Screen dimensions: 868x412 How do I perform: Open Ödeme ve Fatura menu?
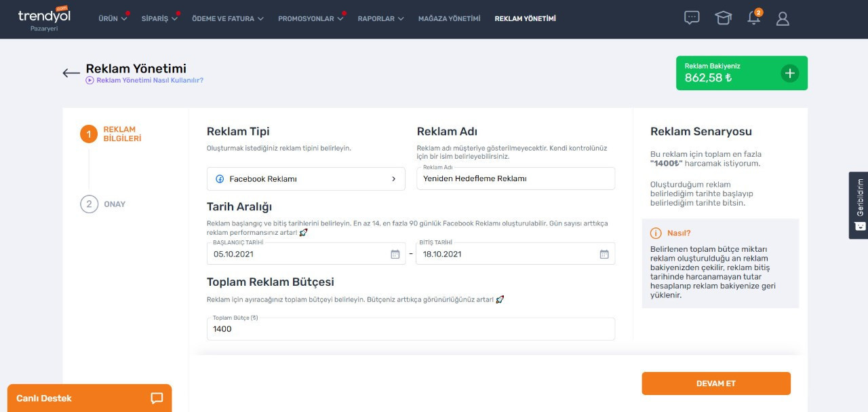[228, 19]
